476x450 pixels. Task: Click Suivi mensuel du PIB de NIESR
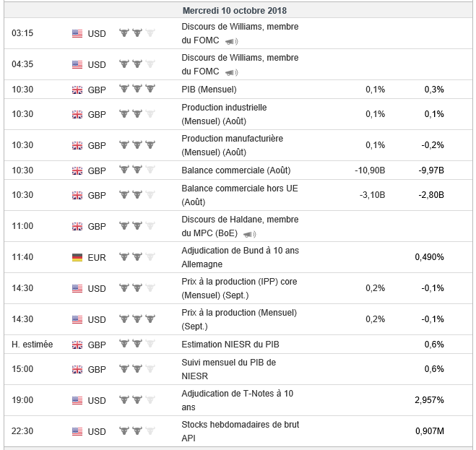click(x=228, y=369)
